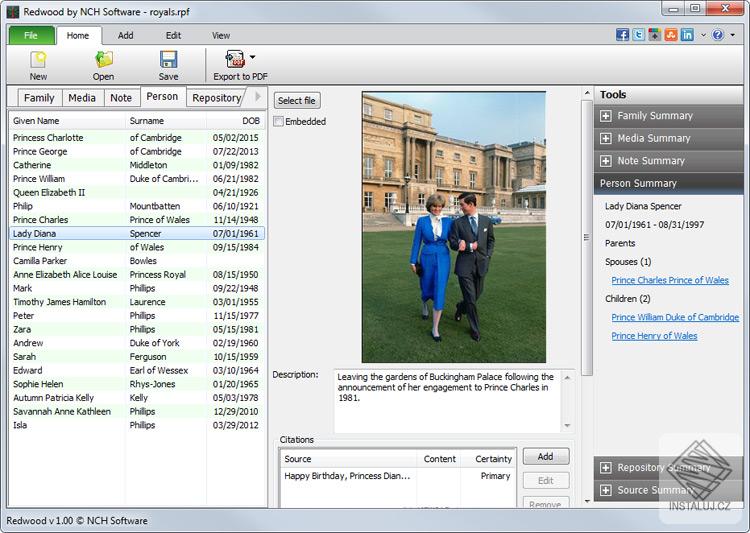Click the StumbleUpon share icon
The width and height of the screenshot is (750, 533).
(671, 35)
